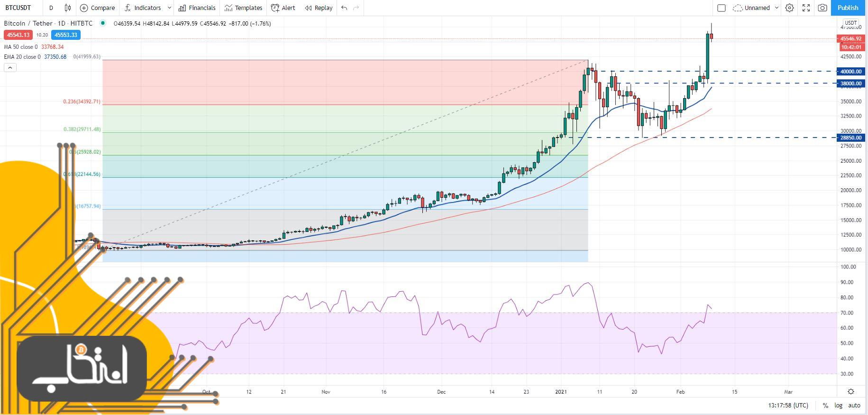Open the Unnamed layout cloud menu

click(x=756, y=8)
